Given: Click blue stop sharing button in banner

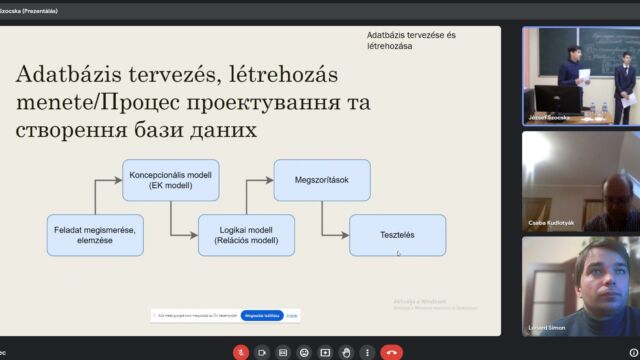Looking at the screenshot, I should tap(262, 316).
